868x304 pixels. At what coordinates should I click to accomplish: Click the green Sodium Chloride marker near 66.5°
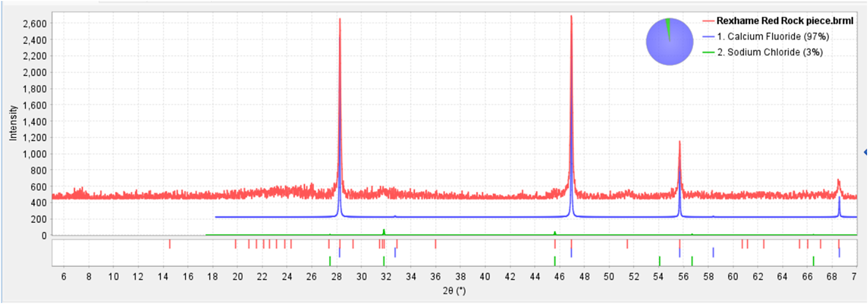point(813,261)
